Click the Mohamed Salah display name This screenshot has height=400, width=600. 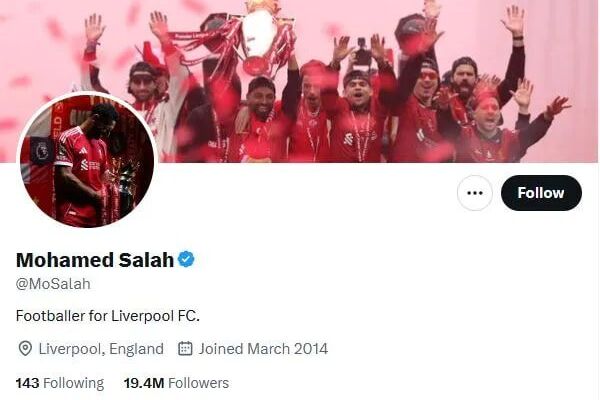coord(95,260)
